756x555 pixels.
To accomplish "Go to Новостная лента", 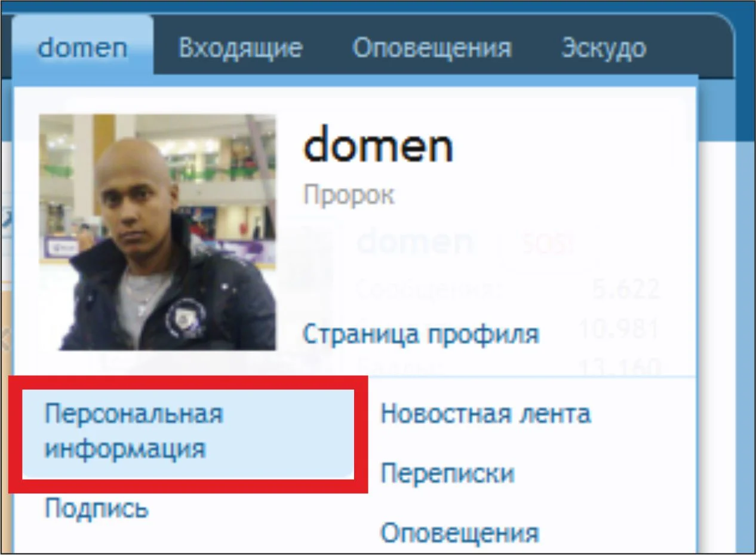I will (x=485, y=413).
